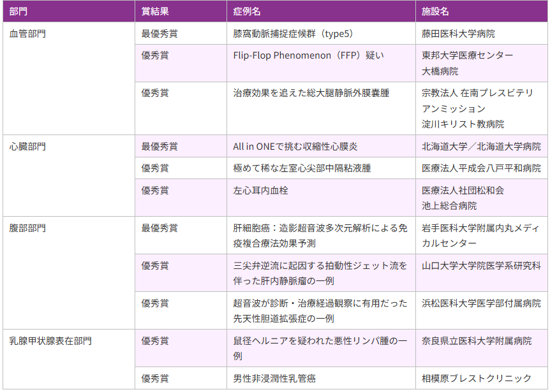This screenshot has height=392, width=550.
Task: Select the 極めて稀な左室心尖部中隔粘液腫 case
Action: 302,168
